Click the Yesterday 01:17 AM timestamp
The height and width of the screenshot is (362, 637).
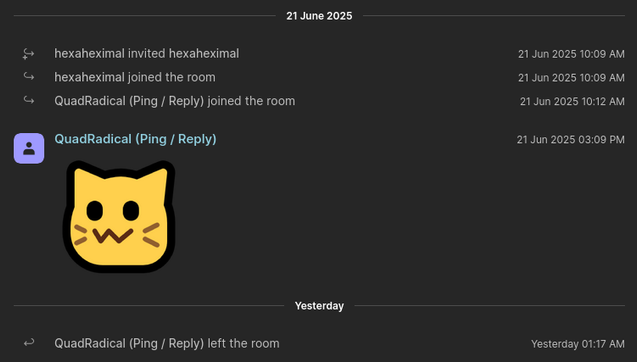point(578,344)
